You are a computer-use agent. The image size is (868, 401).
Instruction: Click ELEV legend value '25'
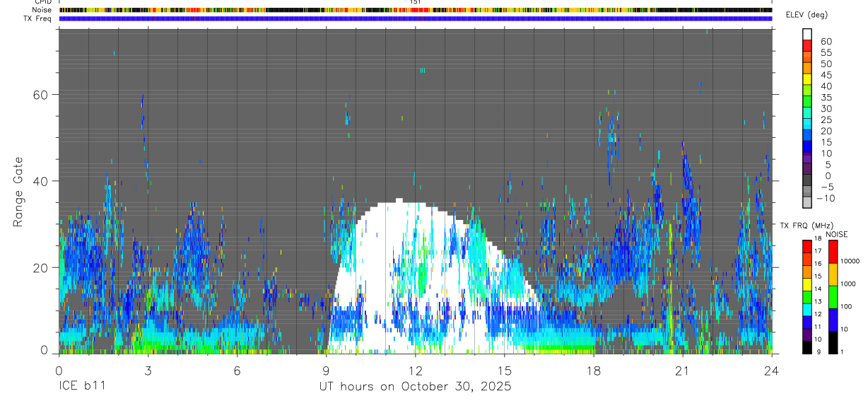826,120
